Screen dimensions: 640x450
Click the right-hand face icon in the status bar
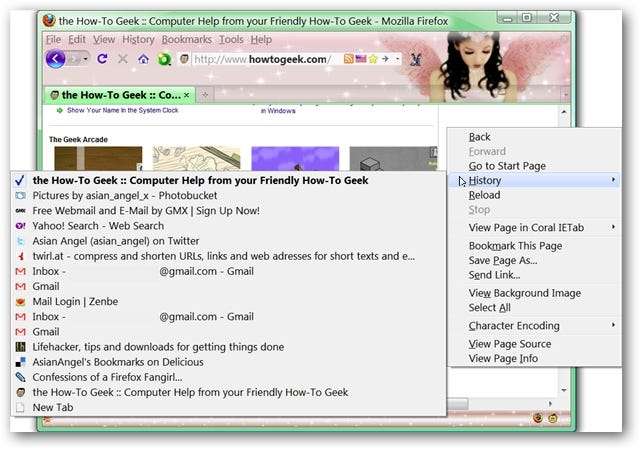click(x=553, y=418)
